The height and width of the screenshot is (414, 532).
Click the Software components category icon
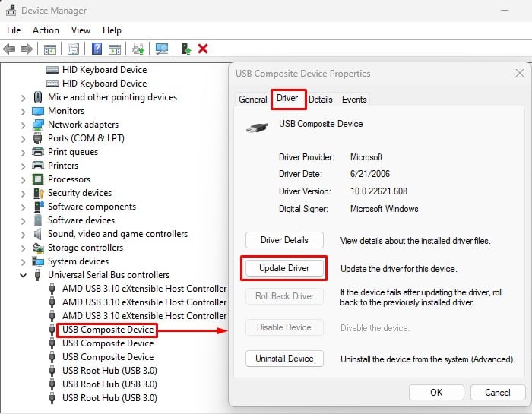click(x=39, y=207)
